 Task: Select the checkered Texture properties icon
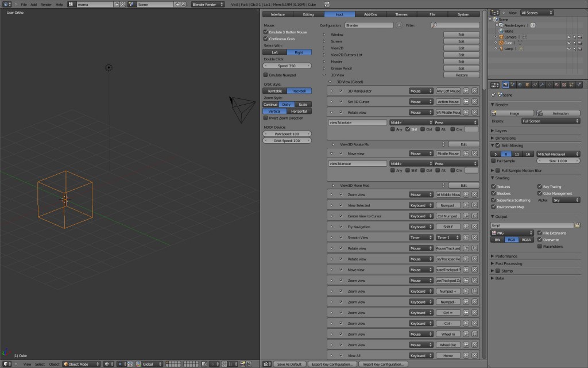click(564, 84)
